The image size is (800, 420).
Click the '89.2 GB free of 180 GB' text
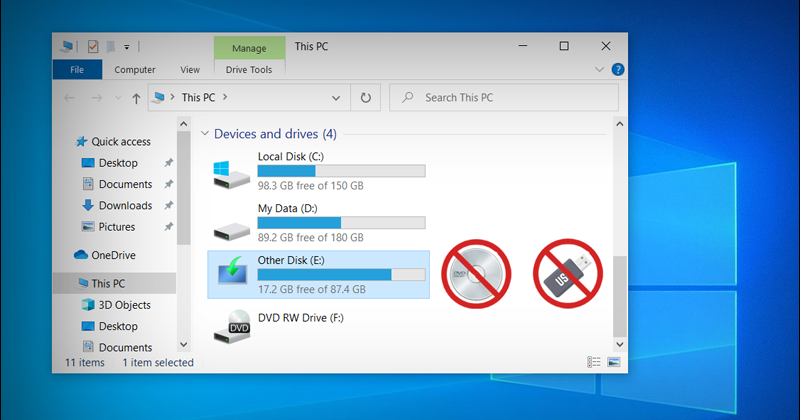311,237
